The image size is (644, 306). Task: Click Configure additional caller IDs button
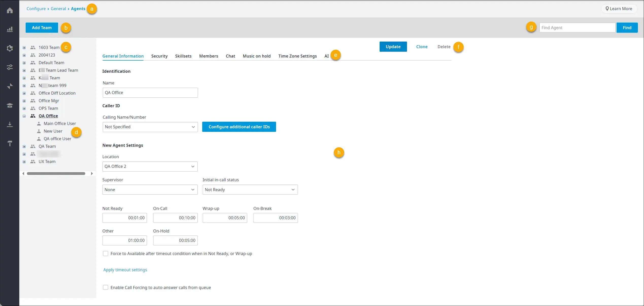pyautogui.click(x=239, y=127)
